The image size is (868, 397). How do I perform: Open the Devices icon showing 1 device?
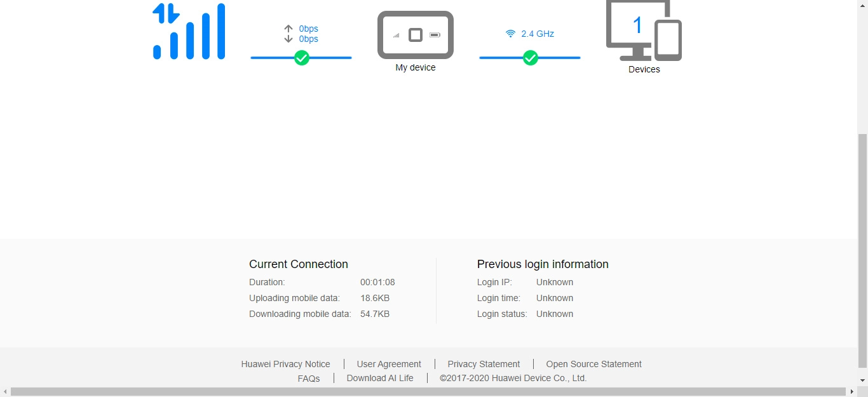pyautogui.click(x=644, y=32)
